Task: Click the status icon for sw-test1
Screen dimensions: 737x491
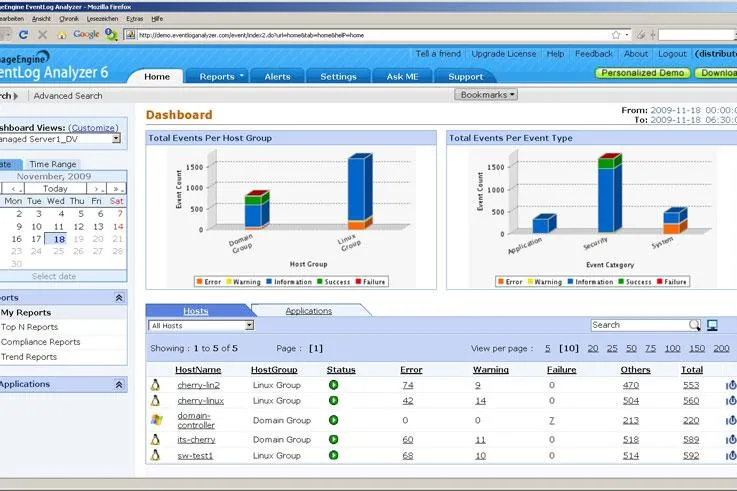Action: (334, 455)
